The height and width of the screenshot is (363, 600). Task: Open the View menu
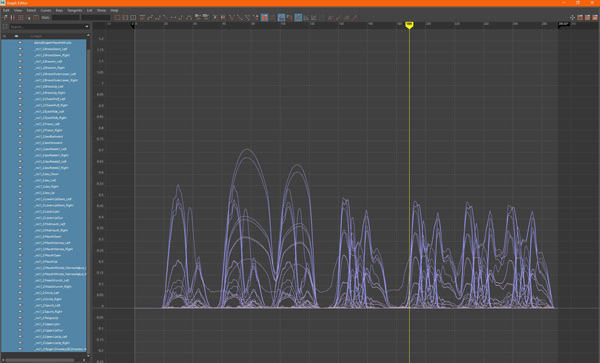click(x=18, y=10)
